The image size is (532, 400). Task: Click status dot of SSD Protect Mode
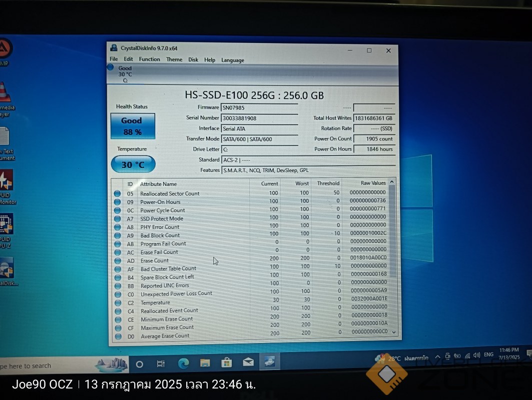pyautogui.click(x=118, y=219)
